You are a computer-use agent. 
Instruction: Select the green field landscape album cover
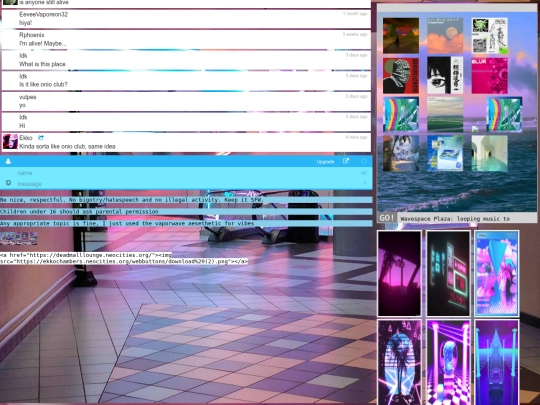(445, 114)
